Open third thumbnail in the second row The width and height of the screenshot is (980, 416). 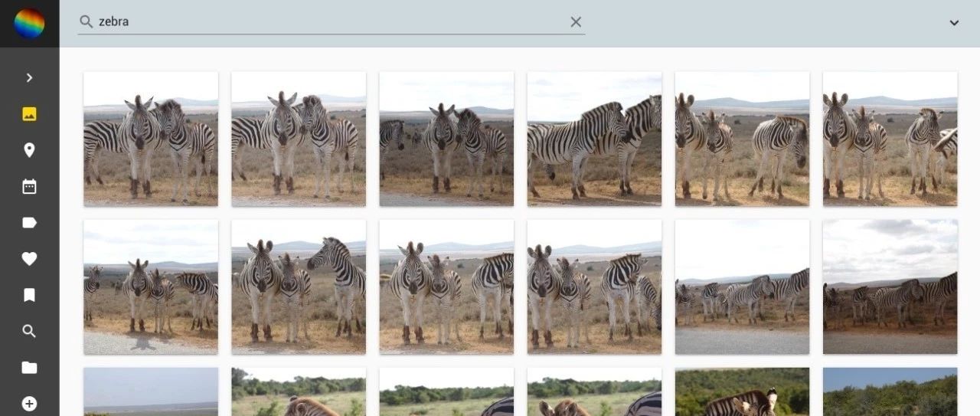pos(446,287)
